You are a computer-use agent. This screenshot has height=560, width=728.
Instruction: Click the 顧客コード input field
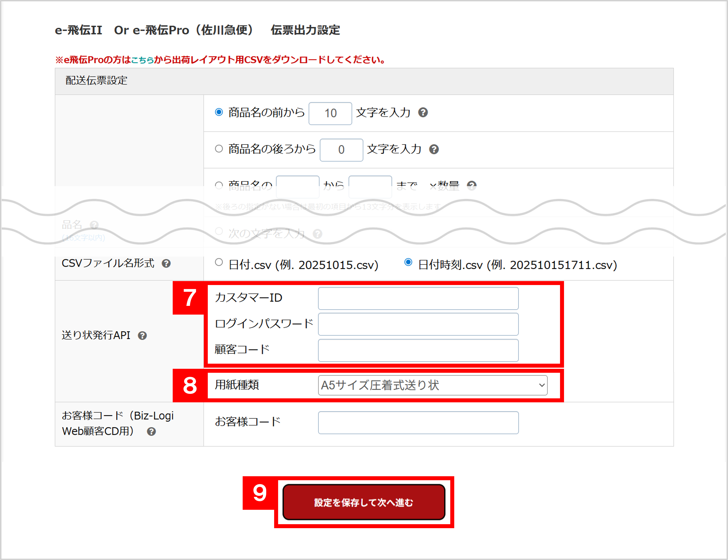pyautogui.click(x=418, y=350)
